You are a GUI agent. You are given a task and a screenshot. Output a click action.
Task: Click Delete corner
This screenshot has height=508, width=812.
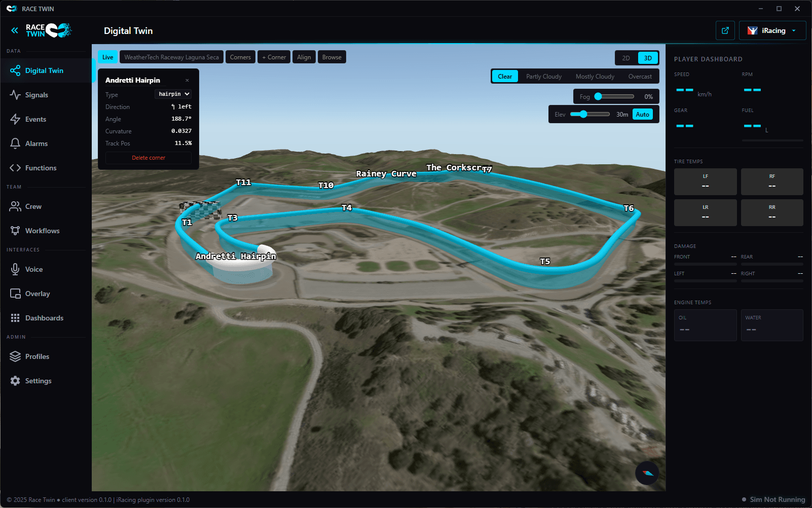point(149,158)
